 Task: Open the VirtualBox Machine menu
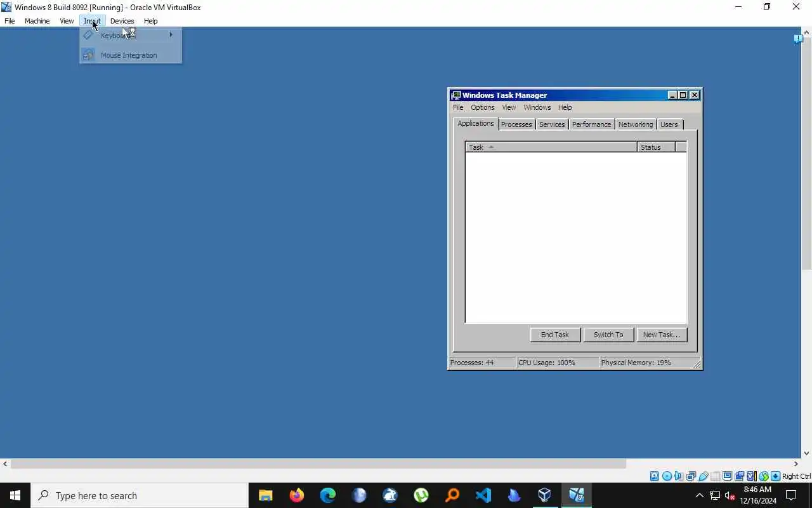(37, 21)
